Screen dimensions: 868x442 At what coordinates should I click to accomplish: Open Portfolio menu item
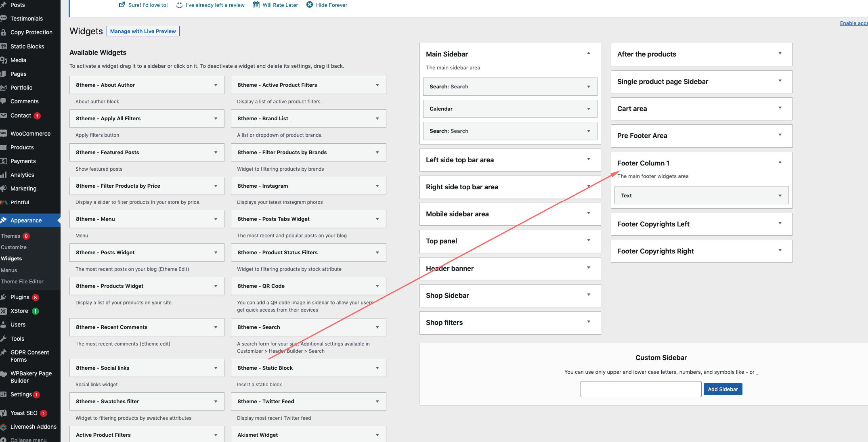click(21, 88)
